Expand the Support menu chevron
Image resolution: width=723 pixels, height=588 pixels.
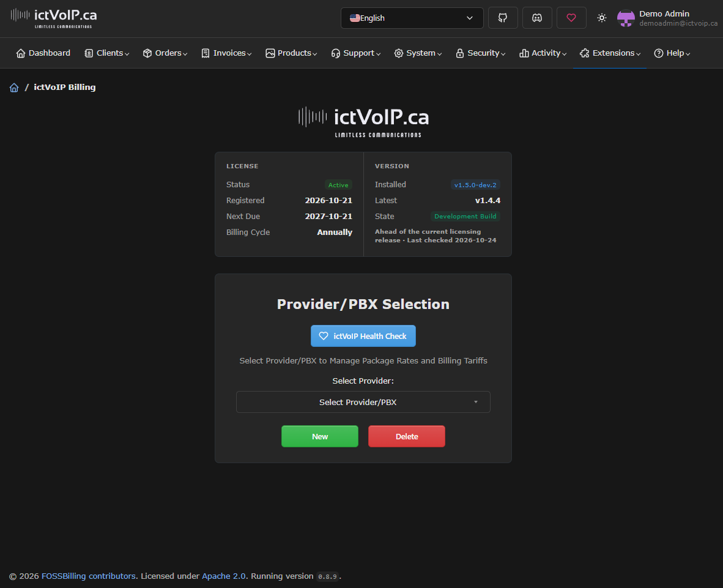[378, 54]
